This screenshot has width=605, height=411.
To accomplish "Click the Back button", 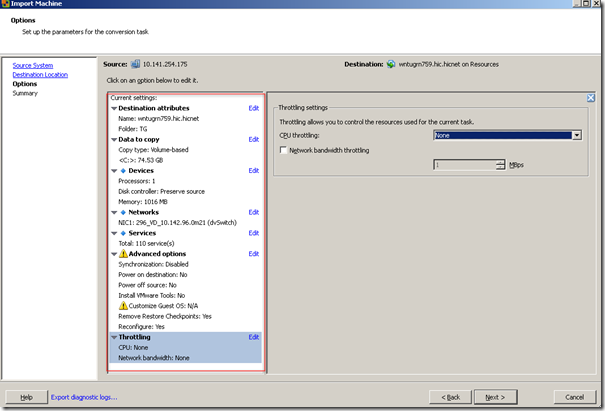I will pyautogui.click(x=450, y=397).
